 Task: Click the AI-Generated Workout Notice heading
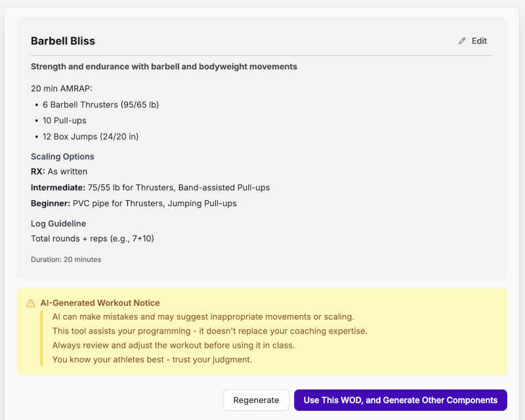pyautogui.click(x=100, y=303)
